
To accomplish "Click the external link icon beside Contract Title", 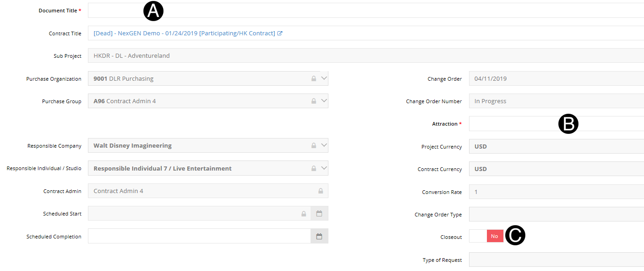I will coord(280,33).
